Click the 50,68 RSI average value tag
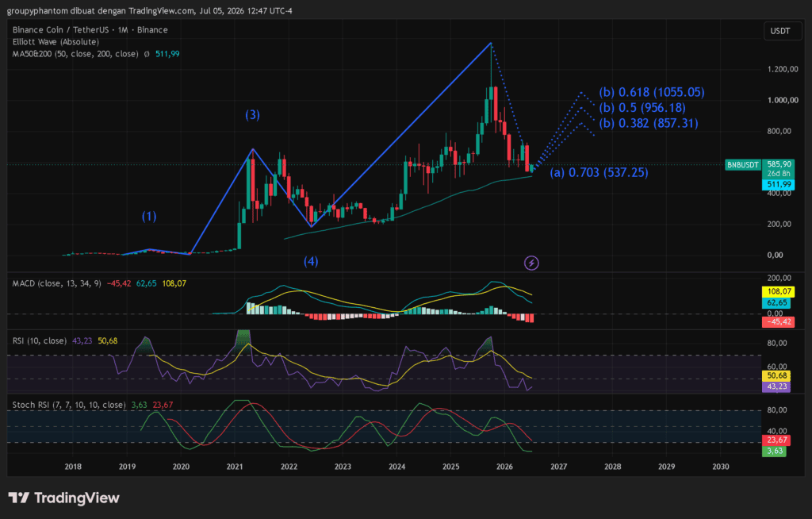Viewport: 812px width, 519px height. click(776, 375)
